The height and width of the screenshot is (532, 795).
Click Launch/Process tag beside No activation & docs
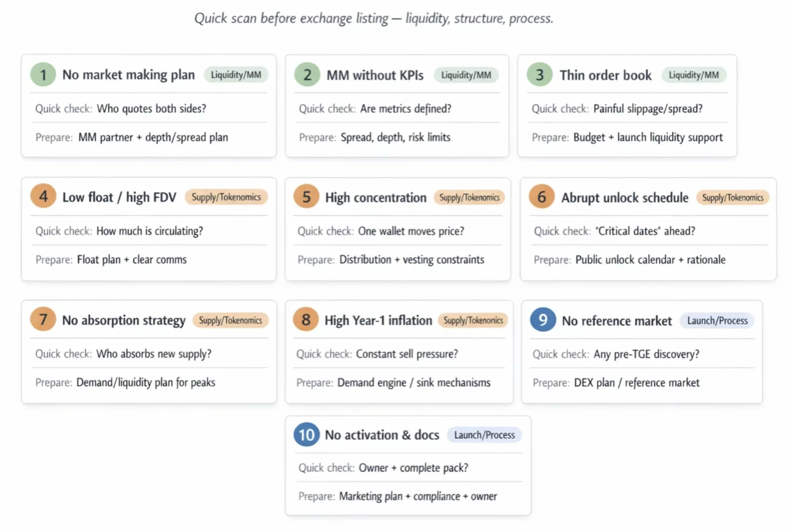pos(484,435)
